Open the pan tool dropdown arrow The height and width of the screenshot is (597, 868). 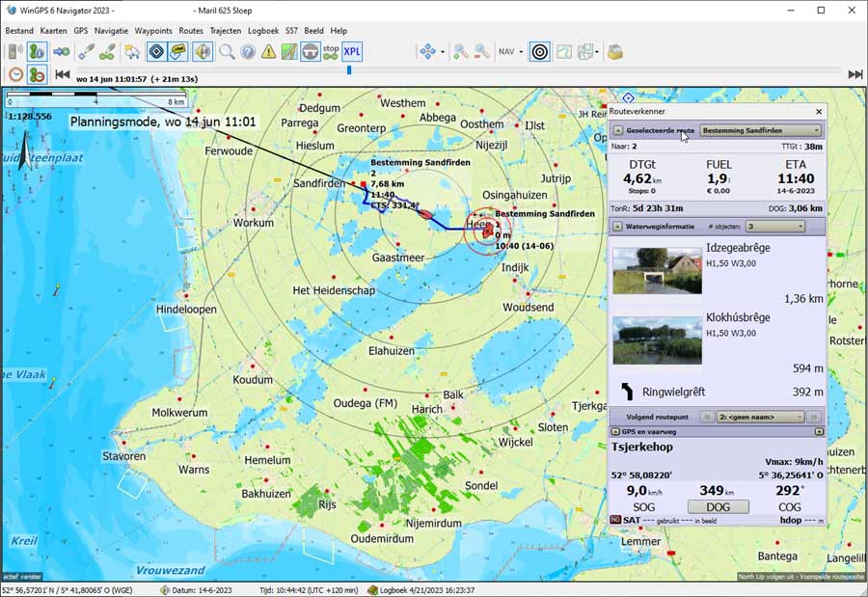coord(443,52)
